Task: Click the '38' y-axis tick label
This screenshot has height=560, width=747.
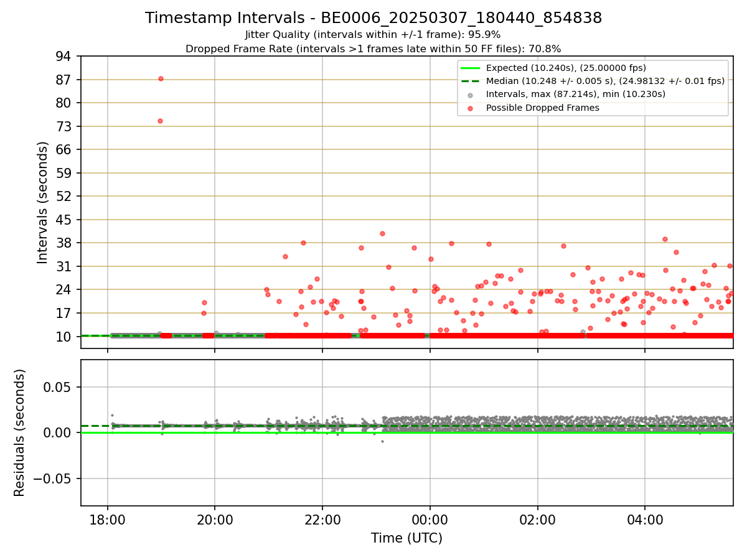Action: pyautogui.click(x=64, y=243)
